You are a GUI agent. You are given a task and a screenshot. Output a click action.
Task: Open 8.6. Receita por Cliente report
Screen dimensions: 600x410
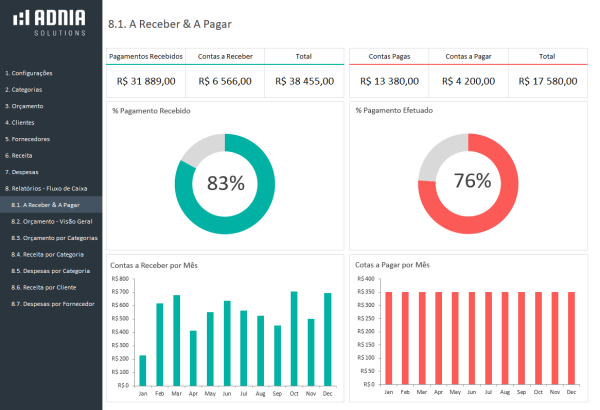coord(46,287)
